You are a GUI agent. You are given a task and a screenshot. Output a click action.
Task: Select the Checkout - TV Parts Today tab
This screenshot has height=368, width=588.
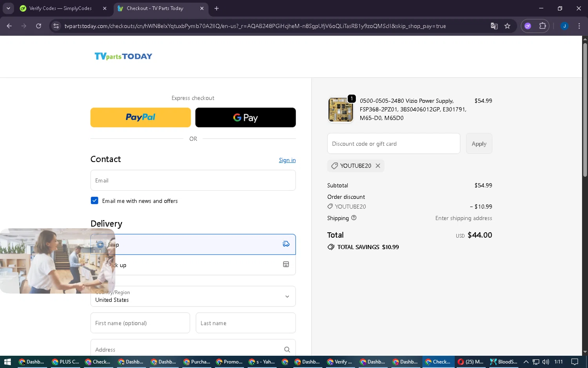pos(155,8)
